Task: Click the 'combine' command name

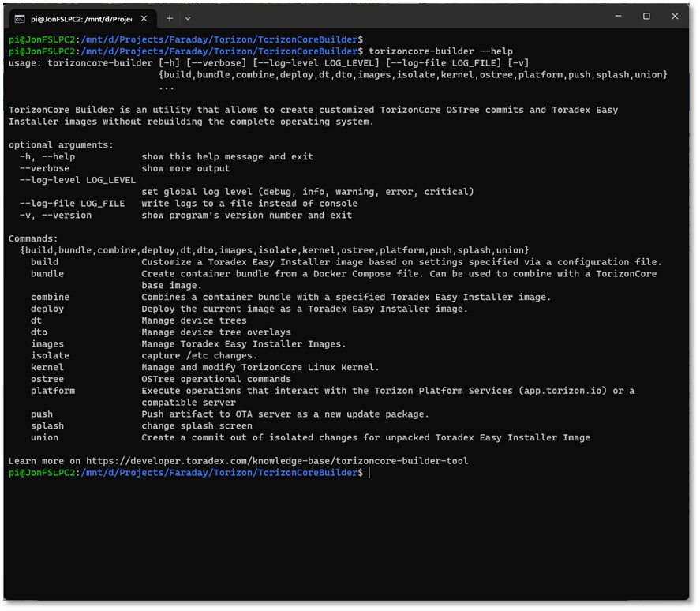Action: (x=50, y=297)
